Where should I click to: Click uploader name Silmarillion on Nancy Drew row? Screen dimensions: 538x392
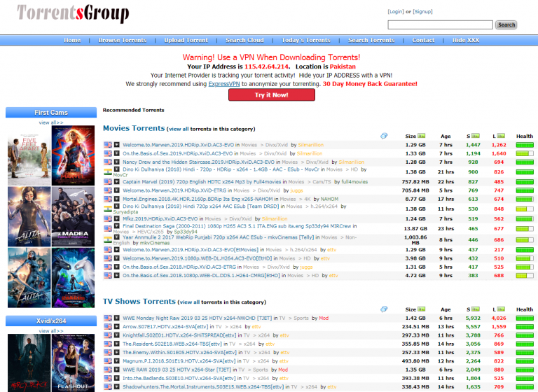point(352,162)
